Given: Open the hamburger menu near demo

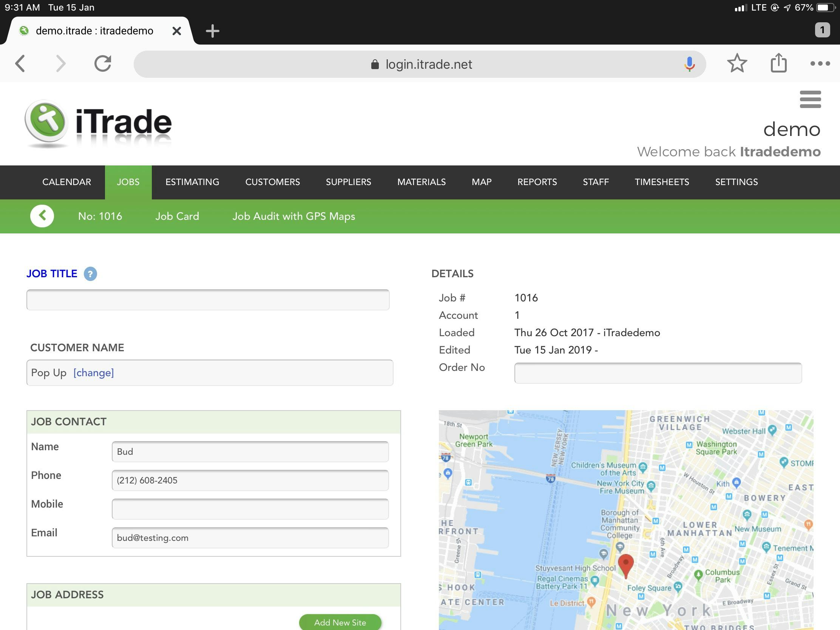Looking at the screenshot, I should [x=811, y=99].
